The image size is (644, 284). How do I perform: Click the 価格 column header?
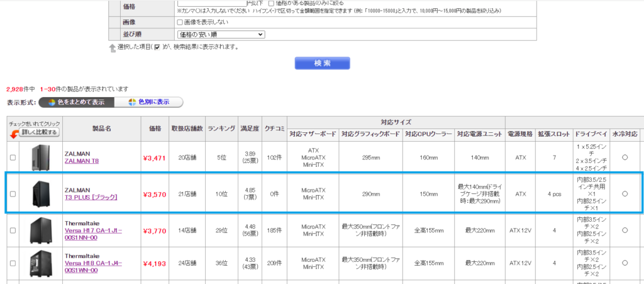[155, 128]
